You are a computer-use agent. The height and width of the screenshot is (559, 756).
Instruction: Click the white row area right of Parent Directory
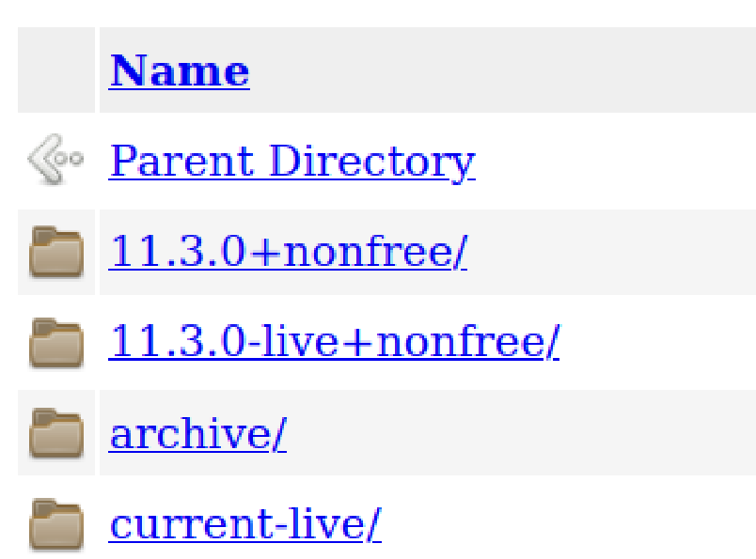point(611,162)
